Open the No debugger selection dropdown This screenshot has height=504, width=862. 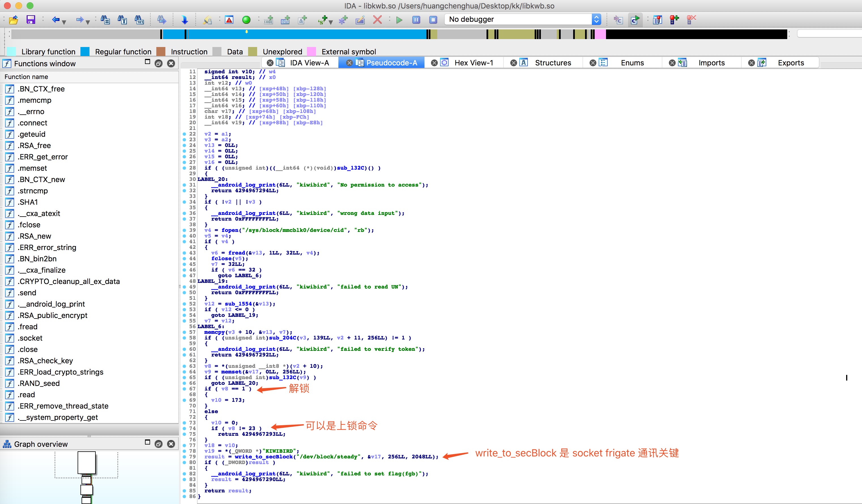[x=596, y=19]
